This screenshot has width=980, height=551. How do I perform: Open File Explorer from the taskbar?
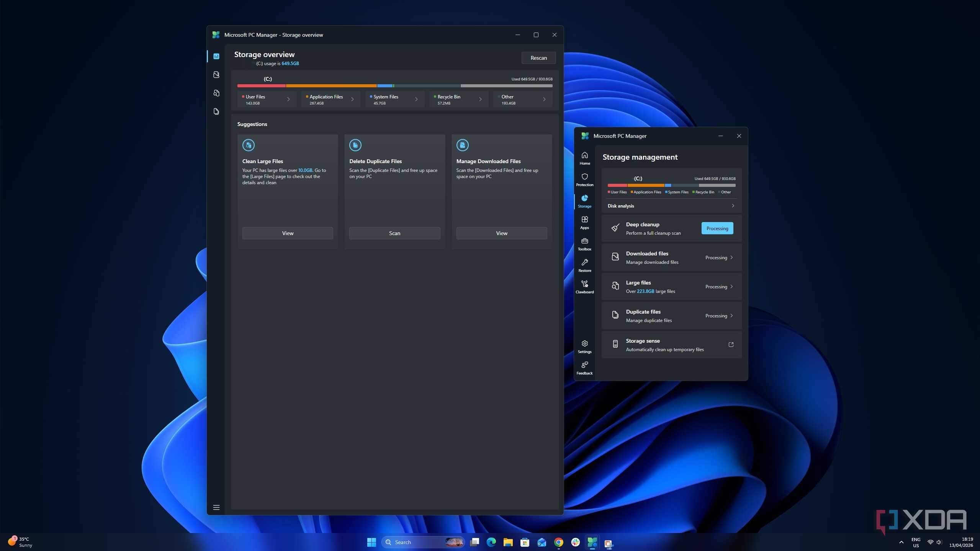[x=508, y=542]
